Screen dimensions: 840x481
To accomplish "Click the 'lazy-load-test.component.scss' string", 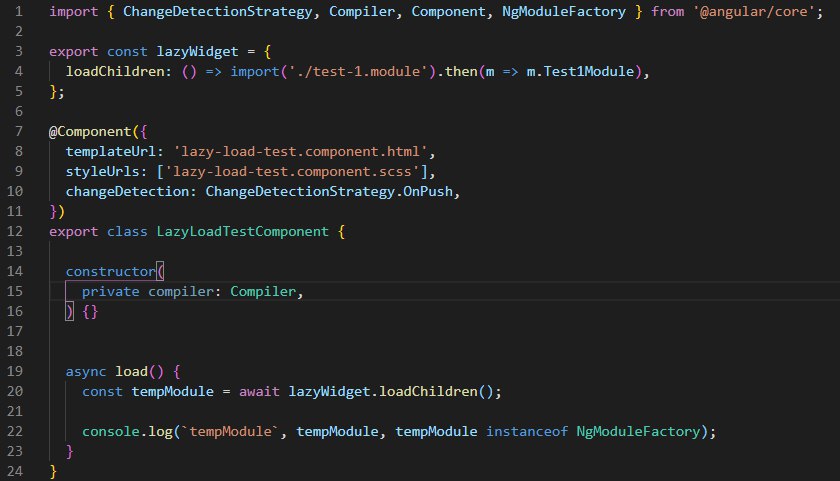I will click(292, 171).
